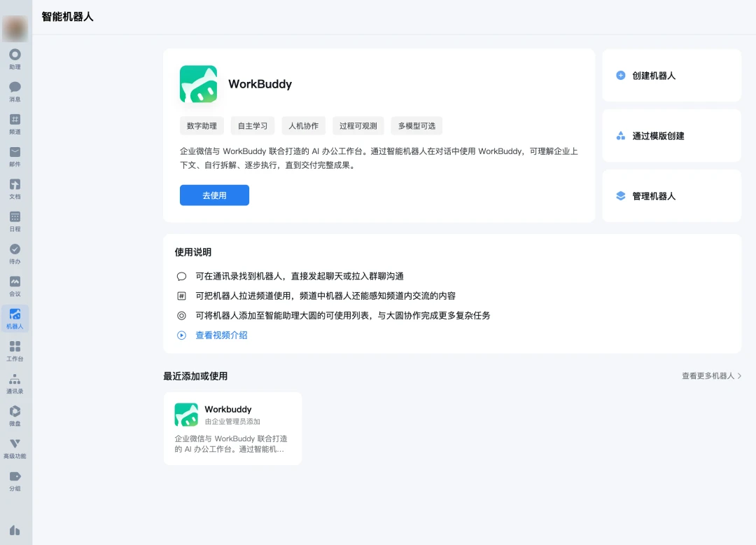Open the 频道 channels section
The width and height of the screenshot is (756, 545).
15,124
